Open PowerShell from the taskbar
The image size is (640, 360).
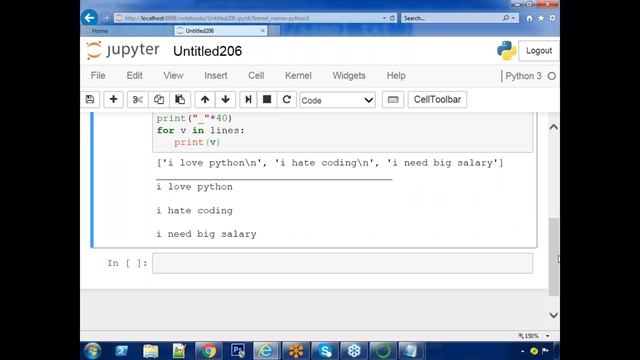click(x=122, y=351)
